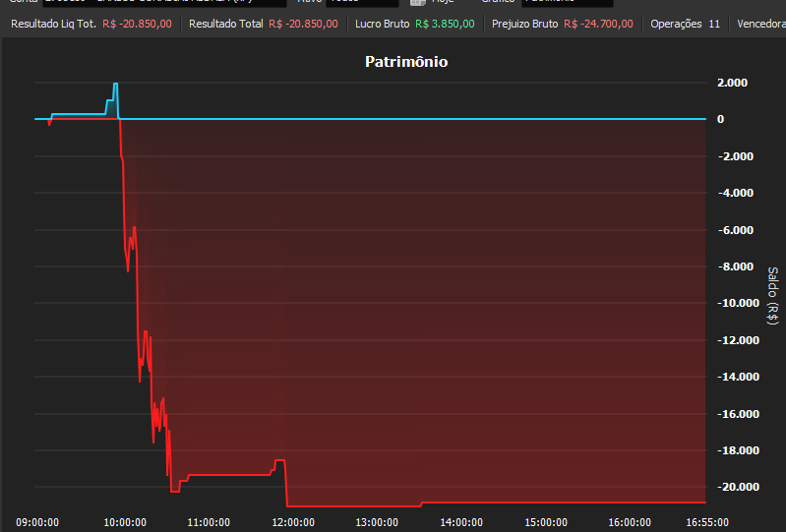
Task: Click the 09:00:00 time axis label
Action: pos(37,522)
